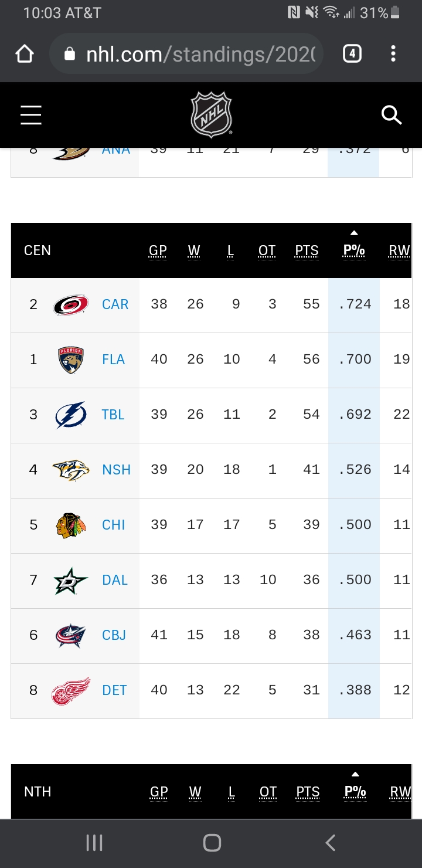
Task: Sort CEN table by GP column
Action: (158, 251)
